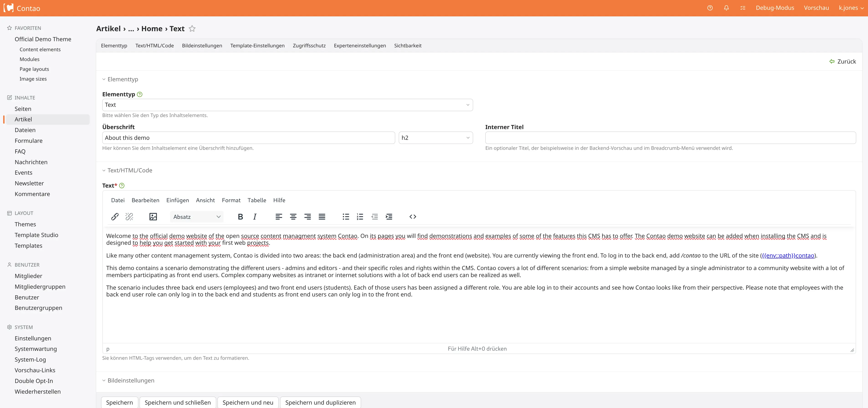868x408 pixels.
Task: Jump to the Sichtbarkeit tab
Action: pos(408,46)
